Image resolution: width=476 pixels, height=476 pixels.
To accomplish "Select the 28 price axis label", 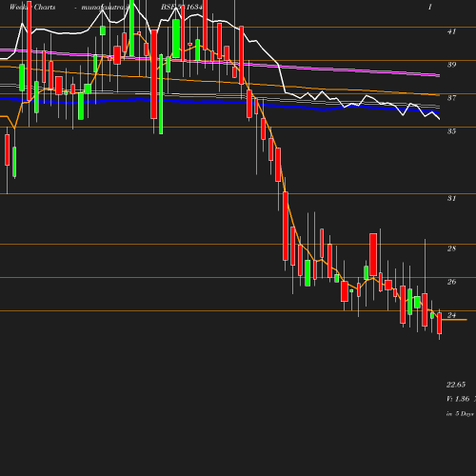I will pyautogui.click(x=451, y=248).
